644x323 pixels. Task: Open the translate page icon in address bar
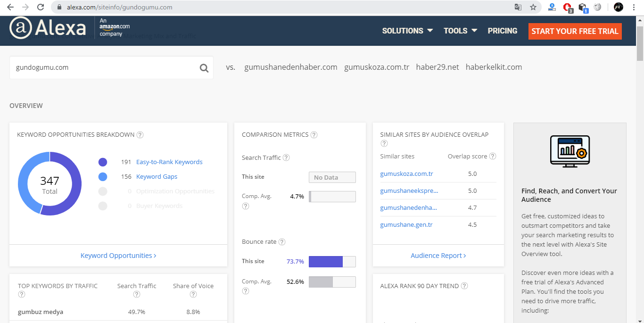[518, 7]
